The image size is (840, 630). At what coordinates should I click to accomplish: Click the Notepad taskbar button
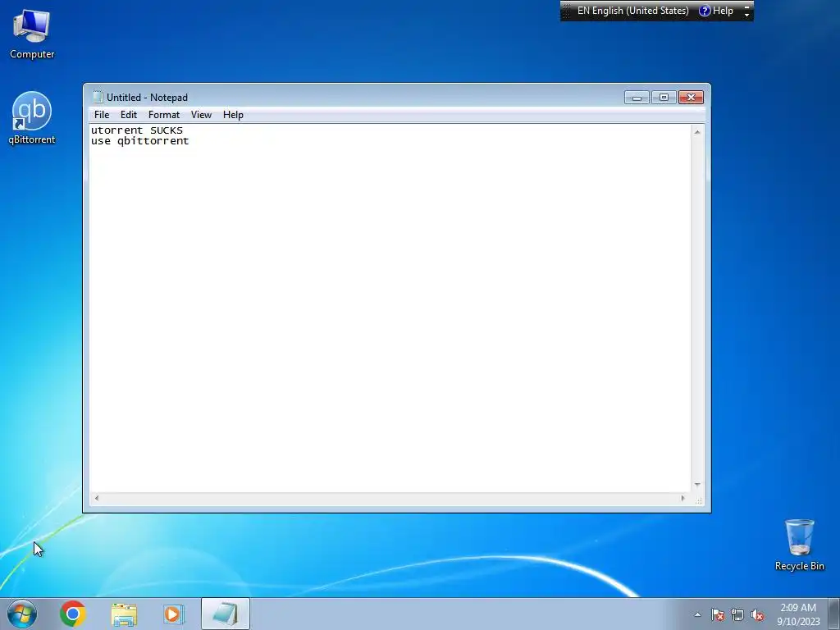pos(226,614)
